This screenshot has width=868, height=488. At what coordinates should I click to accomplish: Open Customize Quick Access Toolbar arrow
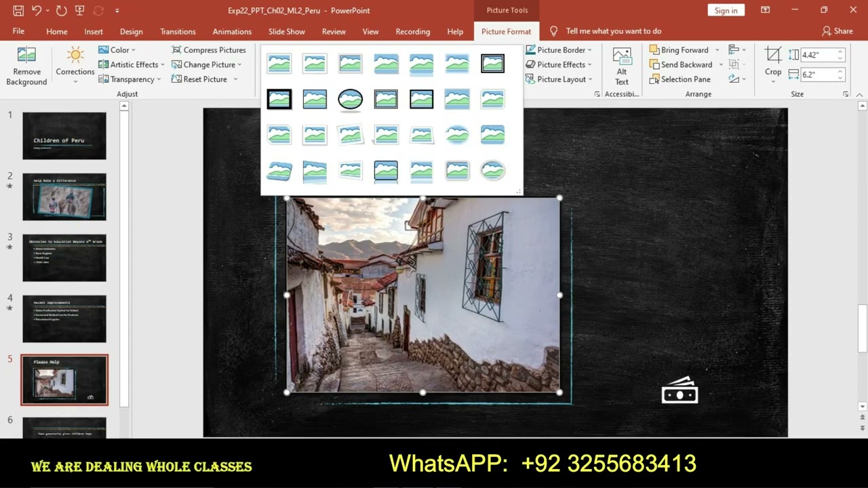[x=117, y=11]
